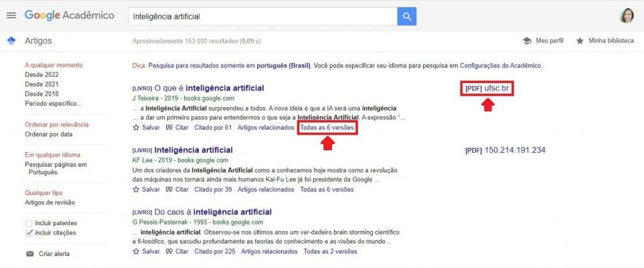This screenshot has width=644, height=268.
Task: Filter results Desde 2021
Action: pos(42,84)
